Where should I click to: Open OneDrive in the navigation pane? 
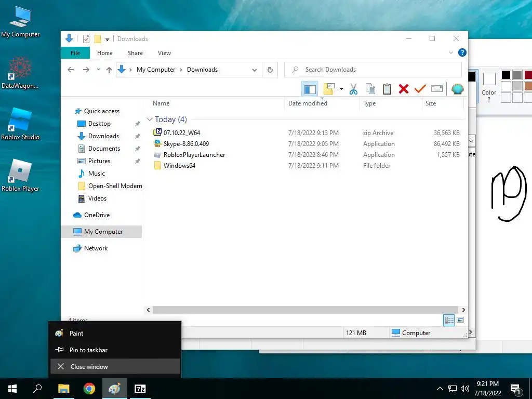pos(97,215)
